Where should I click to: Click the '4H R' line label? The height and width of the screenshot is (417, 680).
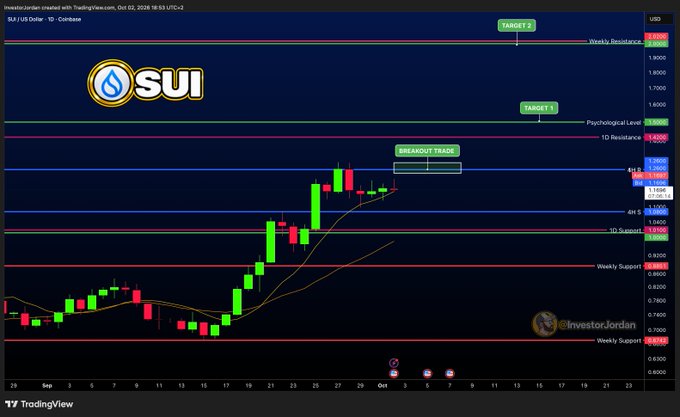[x=634, y=169]
